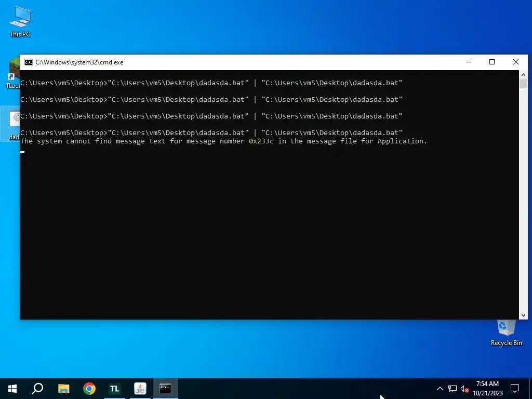Open the cmd.exe system menu icon
Viewport: 532px width, 399px height.
29,62
